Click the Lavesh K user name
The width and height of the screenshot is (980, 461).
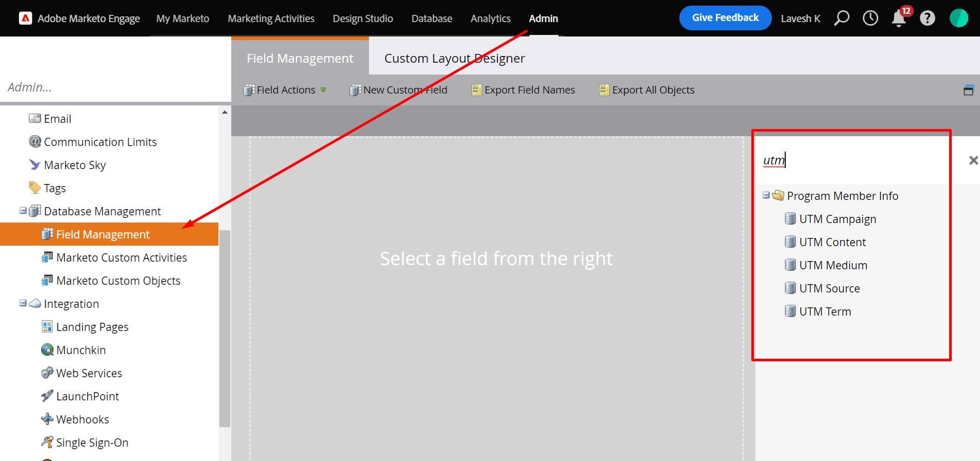tap(800, 19)
